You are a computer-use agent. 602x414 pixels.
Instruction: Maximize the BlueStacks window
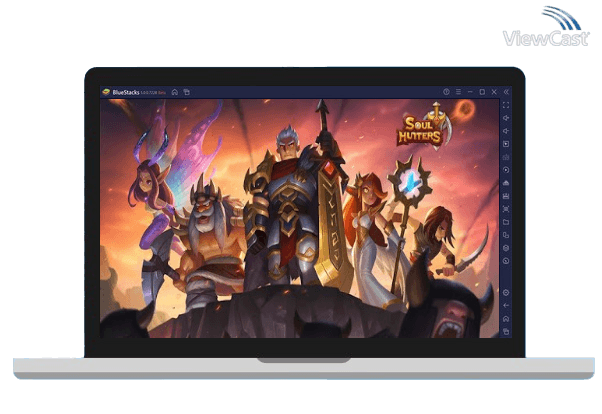coord(482,92)
